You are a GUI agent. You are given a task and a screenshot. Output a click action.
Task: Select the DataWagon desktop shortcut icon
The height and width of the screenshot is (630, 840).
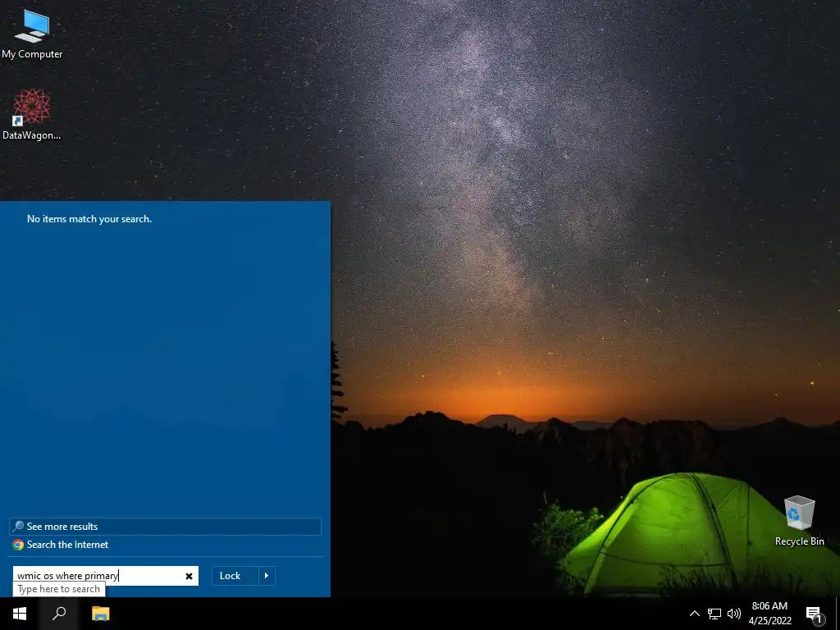point(32,113)
